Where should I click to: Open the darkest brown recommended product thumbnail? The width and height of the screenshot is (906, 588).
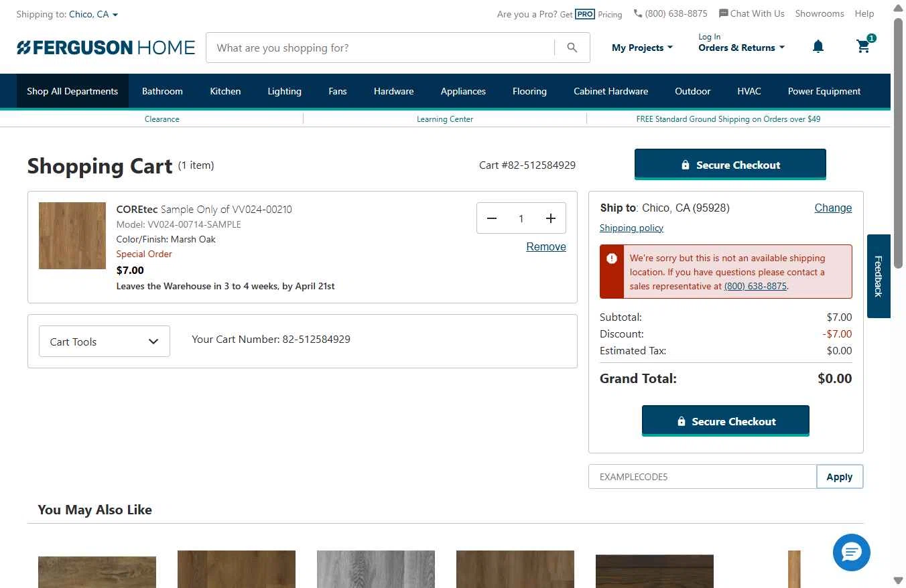pyautogui.click(x=654, y=571)
